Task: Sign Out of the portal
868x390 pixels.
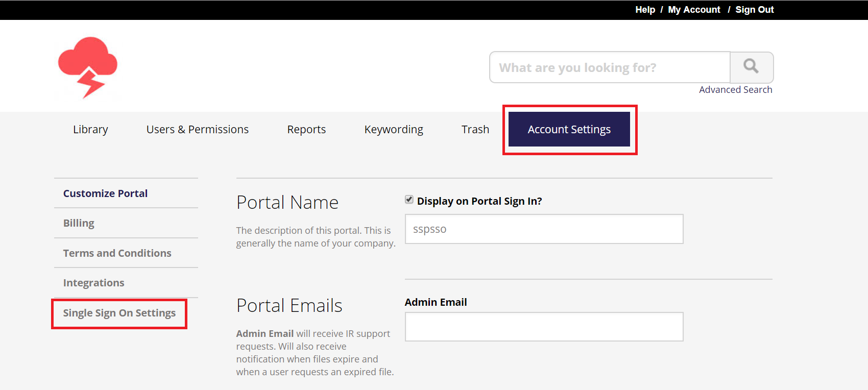Action: (x=754, y=10)
